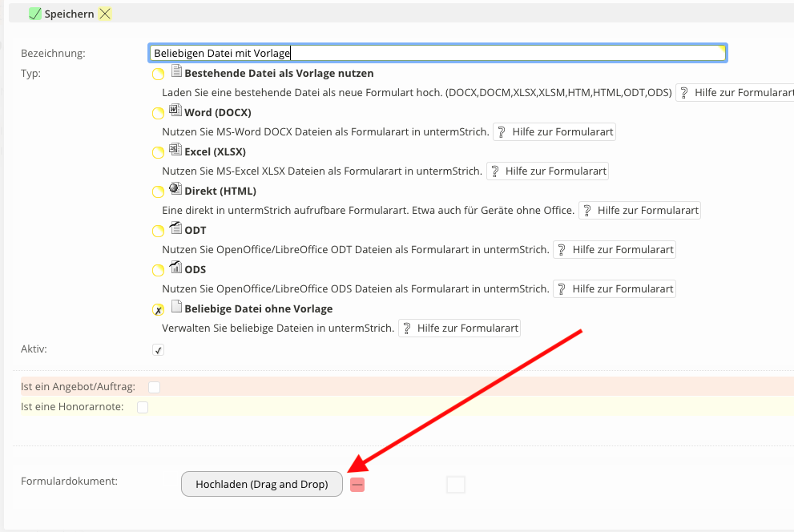Click the Word (DOCX) document icon
This screenshot has width=794, height=532.
pos(176,111)
